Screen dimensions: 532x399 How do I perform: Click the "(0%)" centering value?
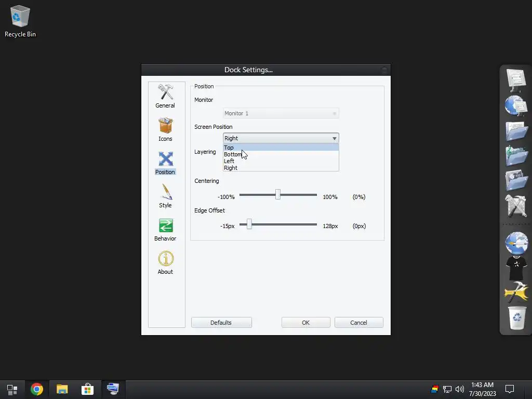pyautogui.click(x=359, y=197)
